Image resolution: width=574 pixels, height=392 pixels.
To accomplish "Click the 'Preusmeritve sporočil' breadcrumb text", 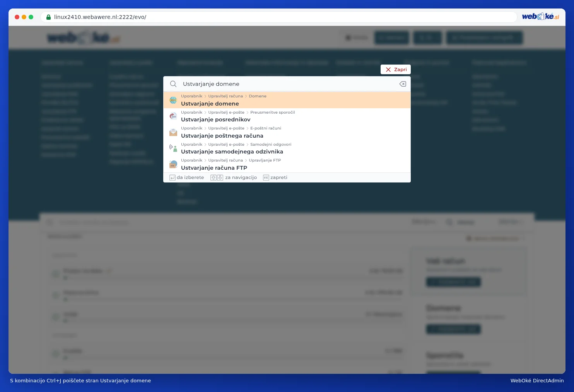I will tap(273, 112).
